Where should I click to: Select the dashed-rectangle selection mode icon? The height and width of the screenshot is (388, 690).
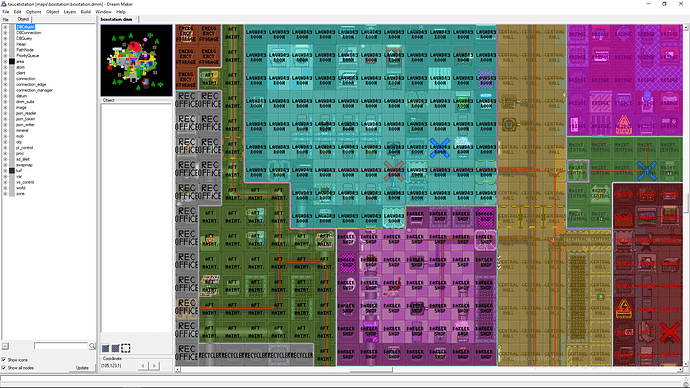125,348
